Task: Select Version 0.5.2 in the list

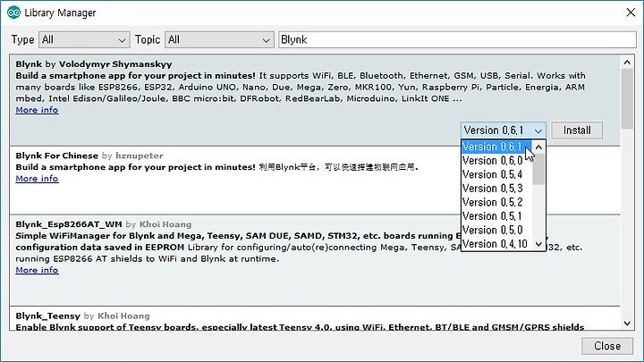Action: pos(496,202)
